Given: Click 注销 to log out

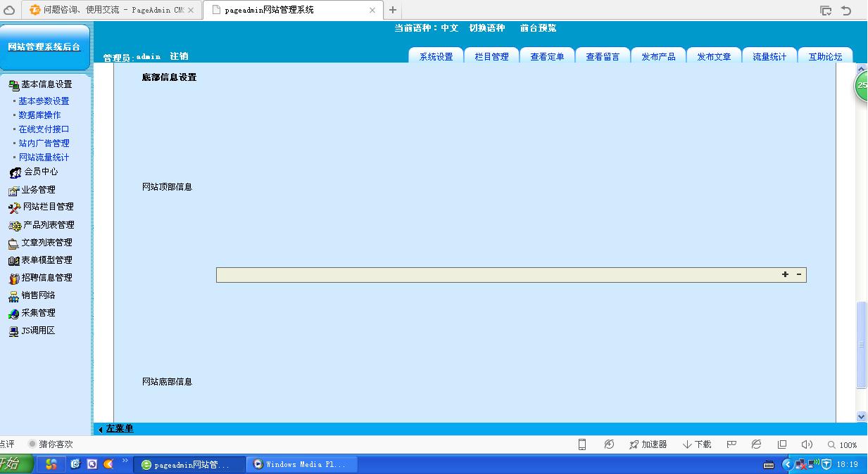Looking at the screenshot, I should [179, 56].
